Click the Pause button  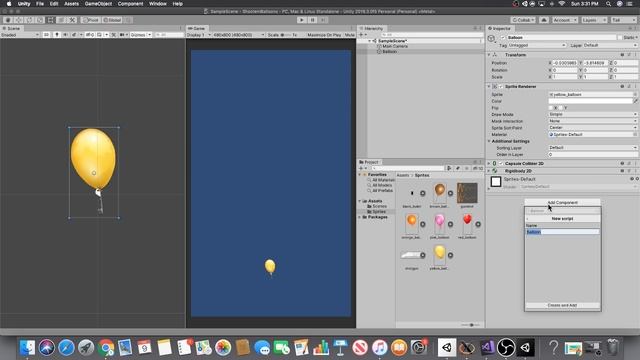pyautogui.click(x=312, y=20)
